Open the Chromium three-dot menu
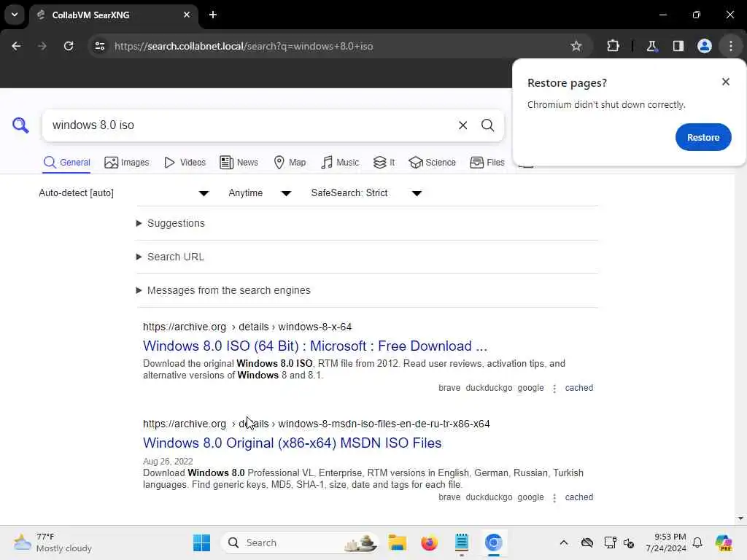This screenshot has height=560, width=747. [x=731, y=46]
